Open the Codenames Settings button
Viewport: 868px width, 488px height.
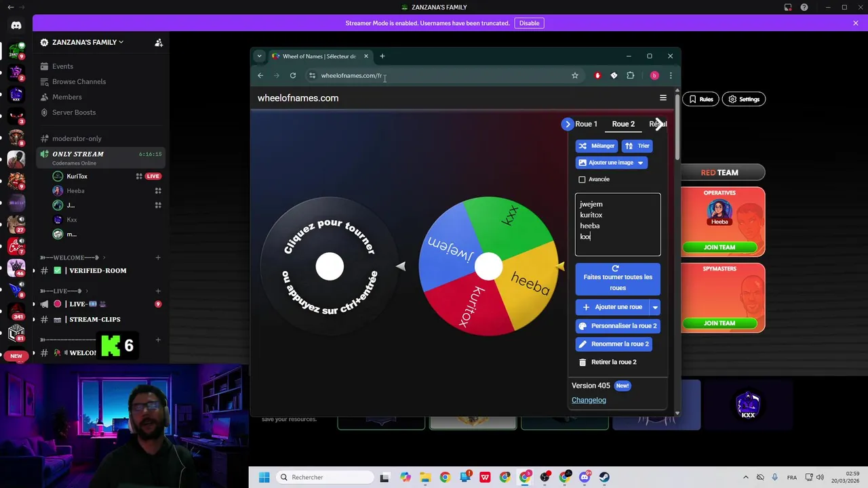743,99
